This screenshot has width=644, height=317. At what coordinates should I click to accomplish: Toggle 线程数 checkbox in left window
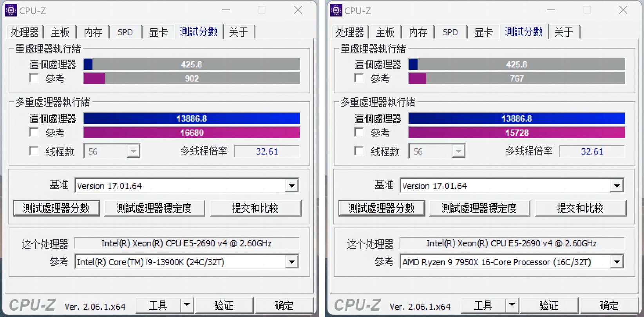(34, 151)
